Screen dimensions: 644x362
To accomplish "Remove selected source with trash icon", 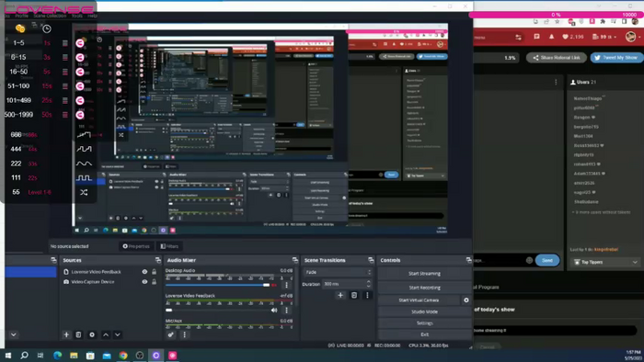I will point(78,334).
